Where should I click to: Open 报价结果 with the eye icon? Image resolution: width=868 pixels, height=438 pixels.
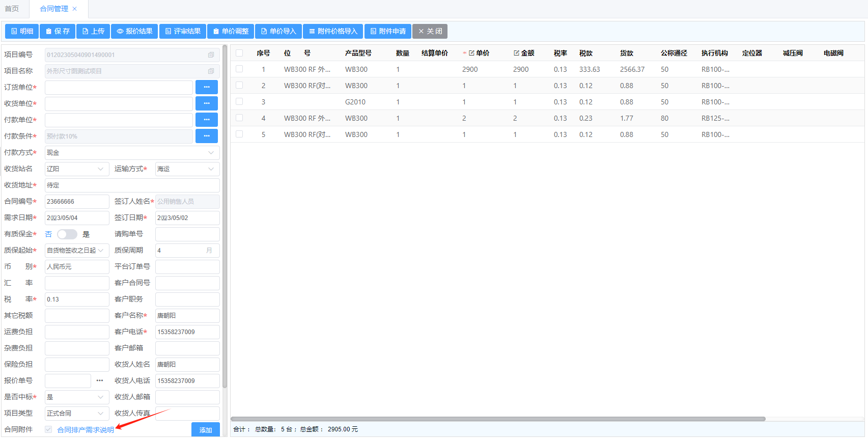pos(134,32)
